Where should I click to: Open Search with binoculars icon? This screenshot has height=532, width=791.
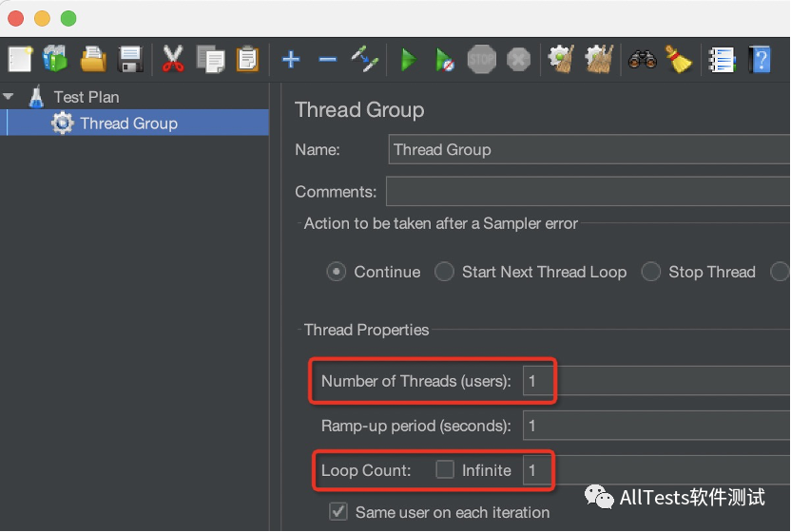pyautogui.click(x=642, y=60)
